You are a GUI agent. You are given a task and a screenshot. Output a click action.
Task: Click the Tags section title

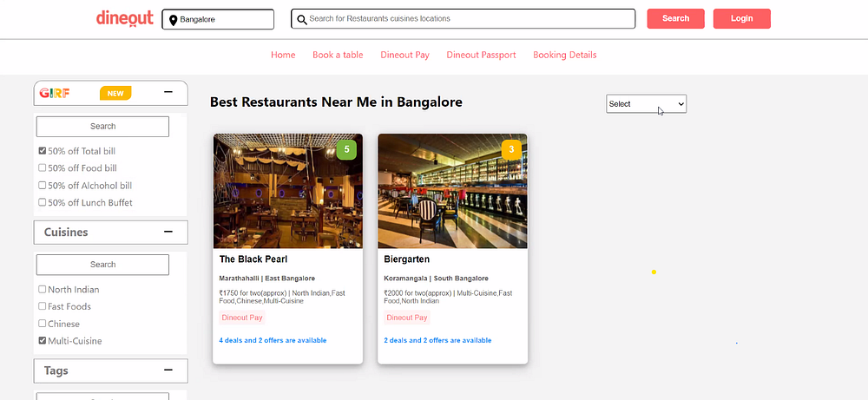pos(56,370)
